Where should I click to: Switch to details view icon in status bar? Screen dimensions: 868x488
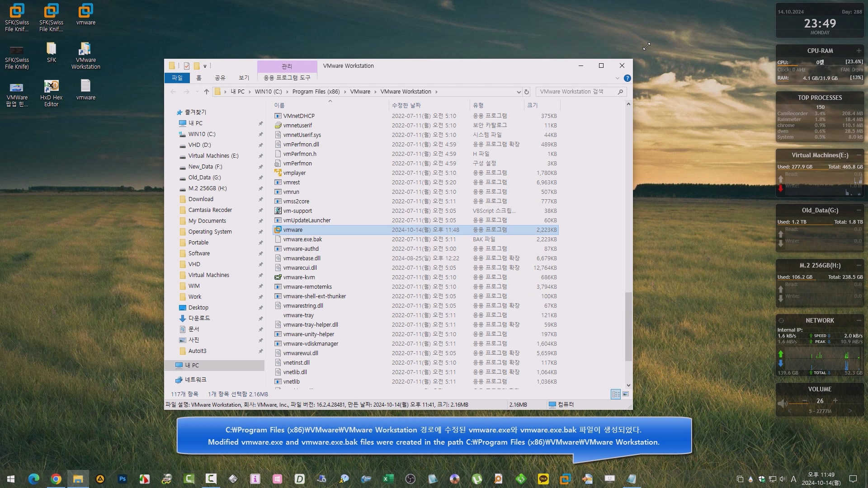click(x=616, y=394)
